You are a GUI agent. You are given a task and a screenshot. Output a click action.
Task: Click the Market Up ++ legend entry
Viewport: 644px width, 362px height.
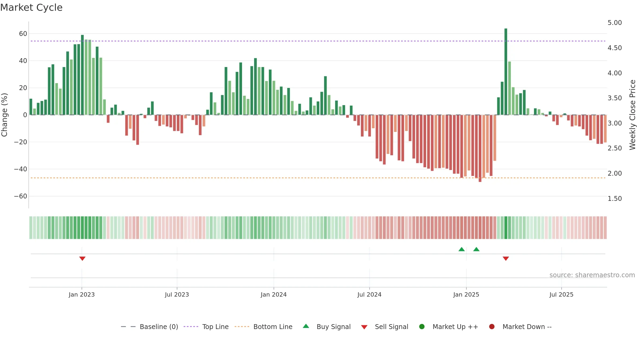coord(449,327)
